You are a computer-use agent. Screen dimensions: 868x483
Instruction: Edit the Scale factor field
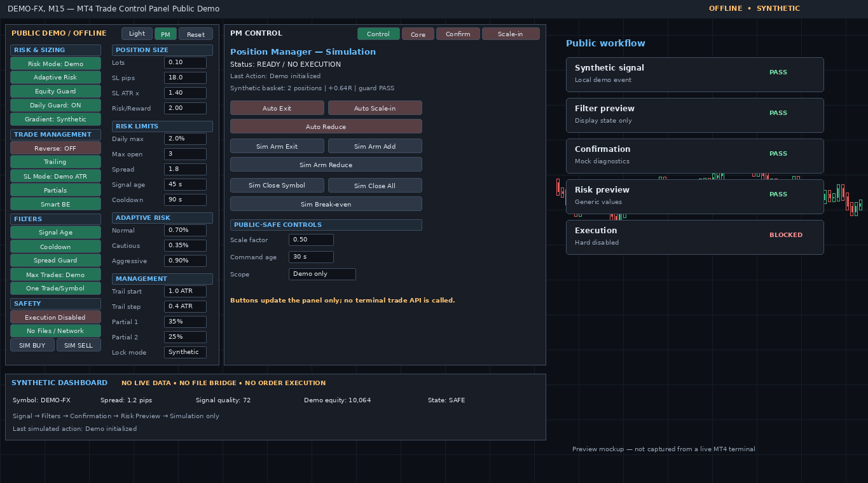311,240
